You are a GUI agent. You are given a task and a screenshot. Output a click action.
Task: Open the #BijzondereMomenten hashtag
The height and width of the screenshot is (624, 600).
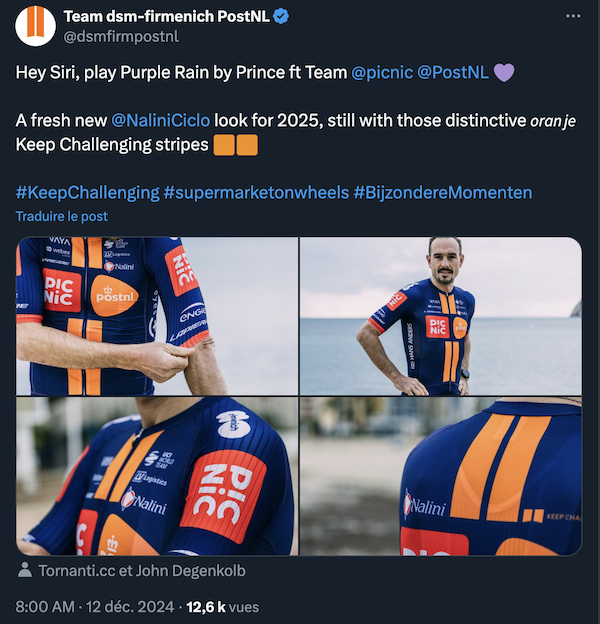point(442,192)
